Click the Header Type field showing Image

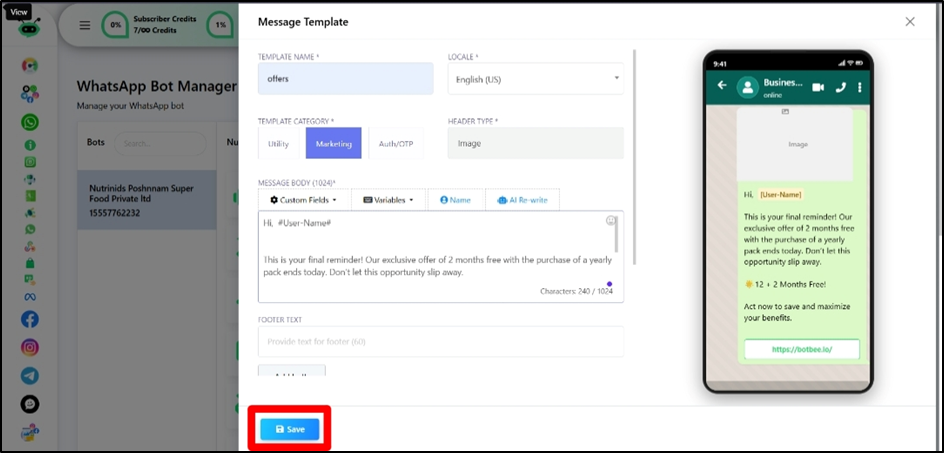point(535,143)
